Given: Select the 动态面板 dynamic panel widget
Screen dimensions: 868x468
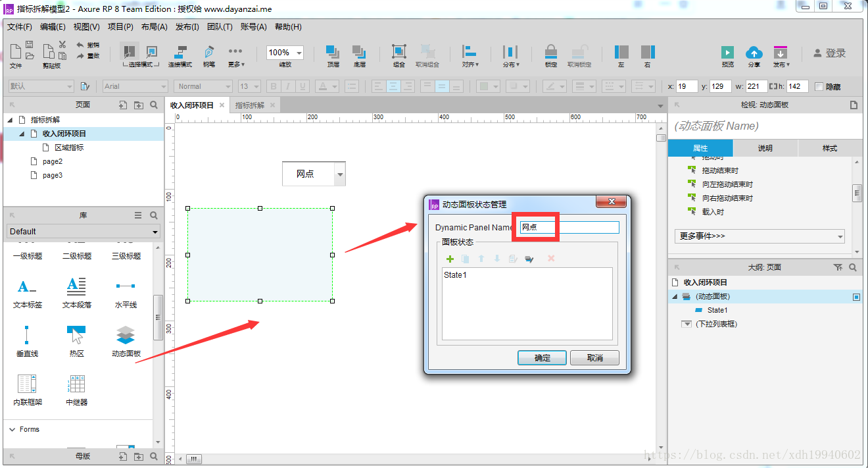Looking at the screenshot, I should point(126,340).
